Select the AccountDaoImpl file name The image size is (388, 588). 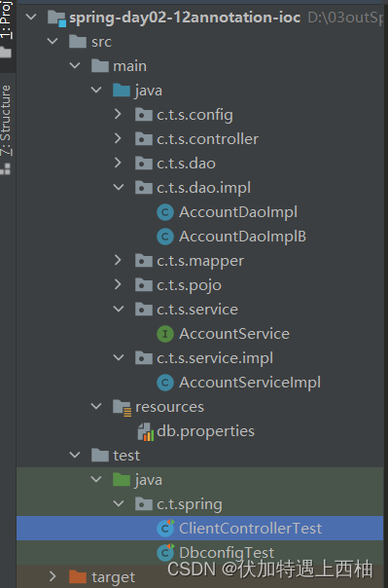tap(238, 212)
